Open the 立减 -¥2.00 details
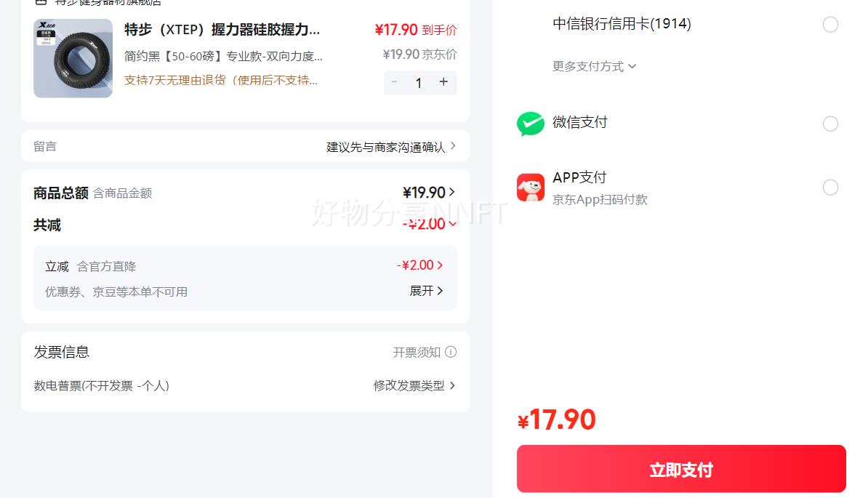Image resolution: width=868 pixels, height=498 pixels. [x=420, y=265]
